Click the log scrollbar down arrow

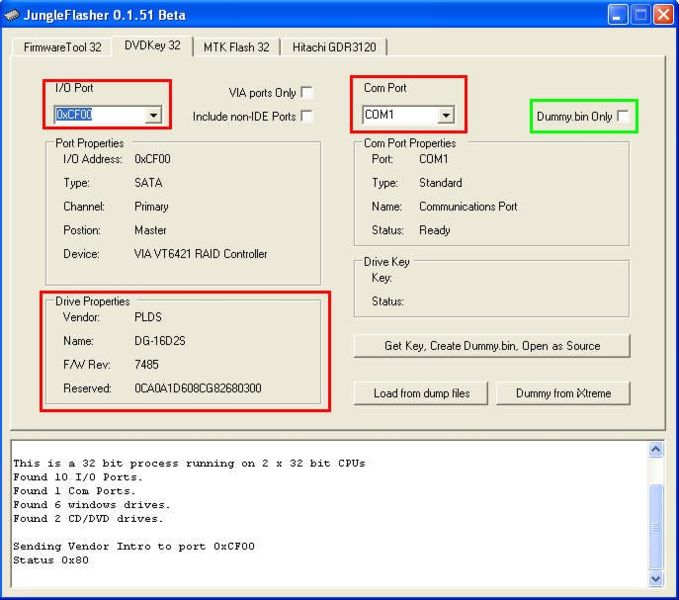point(656,579)
